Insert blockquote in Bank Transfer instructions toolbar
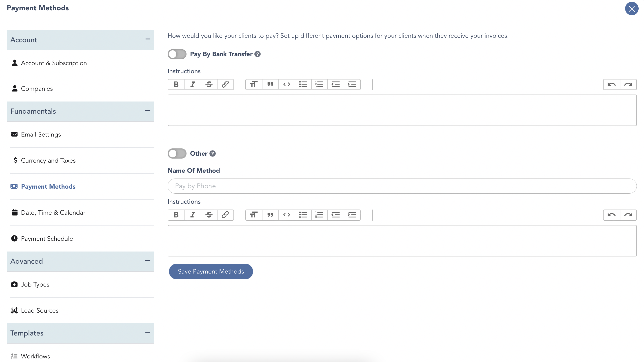644x362 pixels. click(x=270, y=84)
